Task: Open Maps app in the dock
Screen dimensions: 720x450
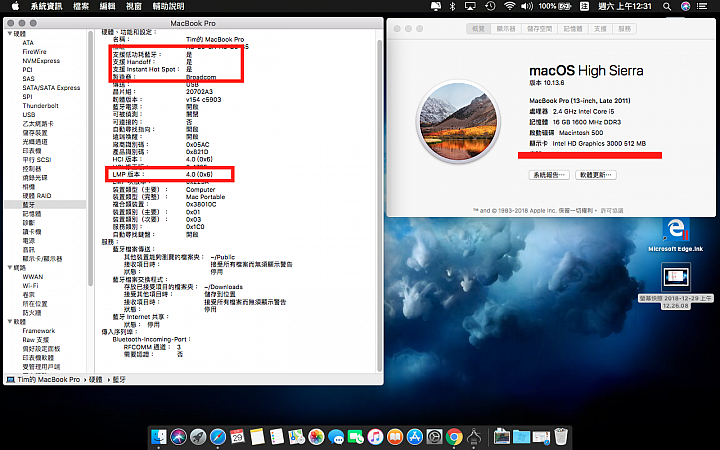Action: tap(297, 436)
